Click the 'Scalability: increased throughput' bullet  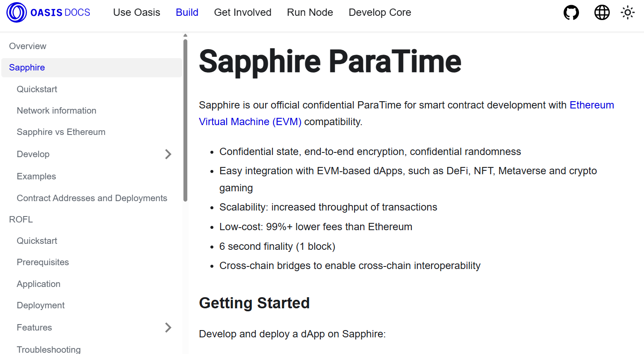coord(328,207)
